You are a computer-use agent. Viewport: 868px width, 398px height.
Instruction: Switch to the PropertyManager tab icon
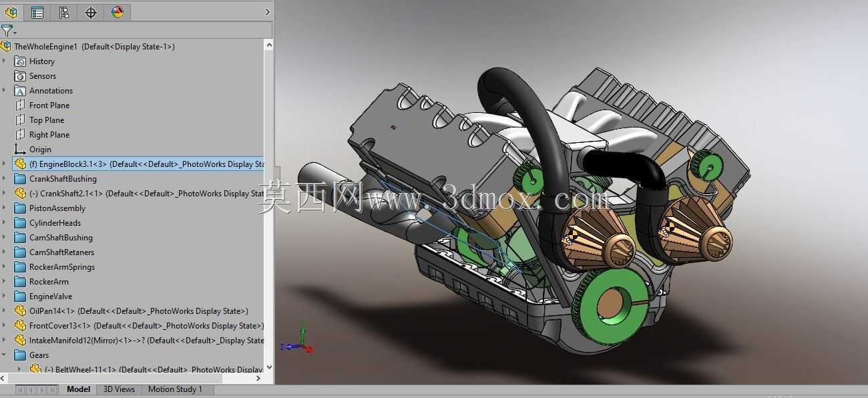(x=37, y=12)
